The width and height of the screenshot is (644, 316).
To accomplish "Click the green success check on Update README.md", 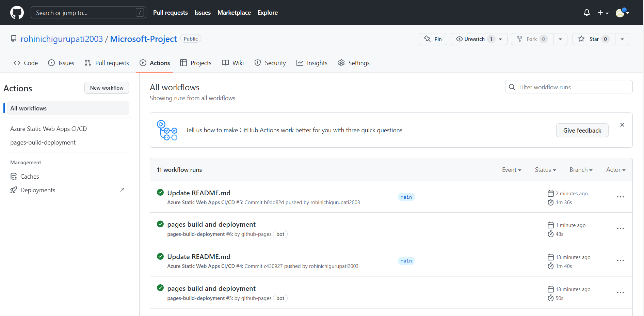I will (x=160, y=192).
